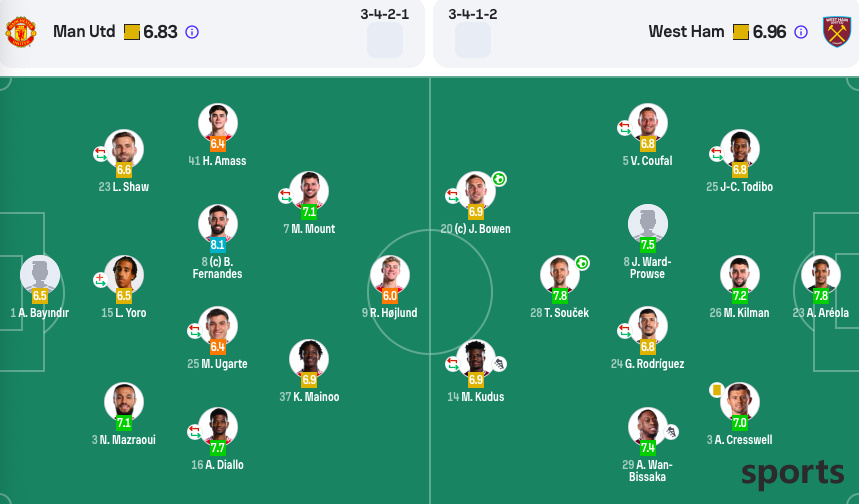This screenshot has width=859, height=504.
Task: Click the Man Utd team name
Action: 84,32
